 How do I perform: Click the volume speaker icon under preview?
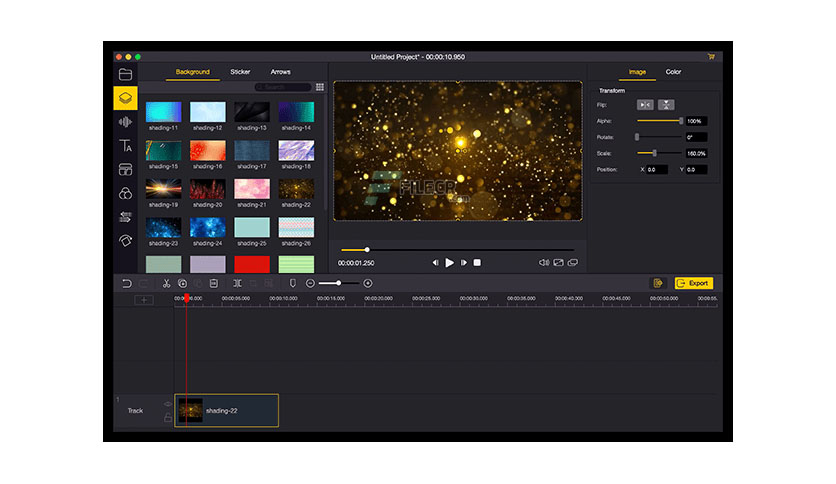pyautogui.click(x=544, y=263)
